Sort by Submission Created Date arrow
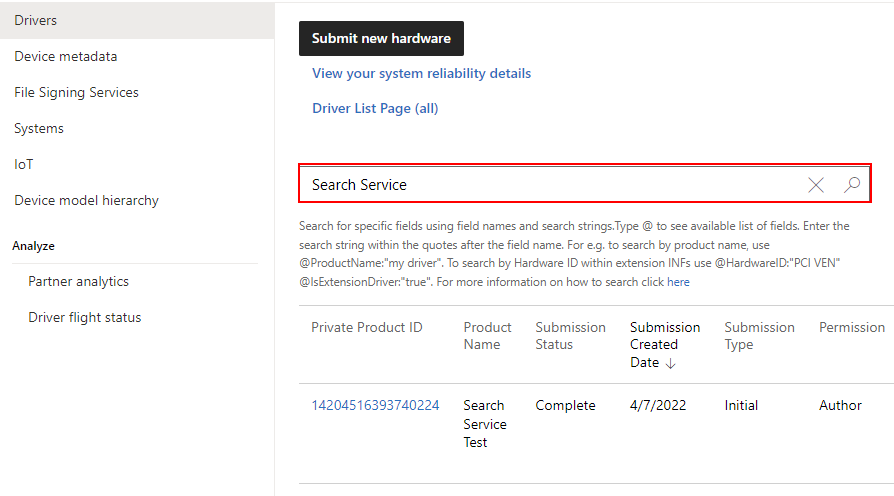Viewport: 894px width, 496px height. coord(670,363)
